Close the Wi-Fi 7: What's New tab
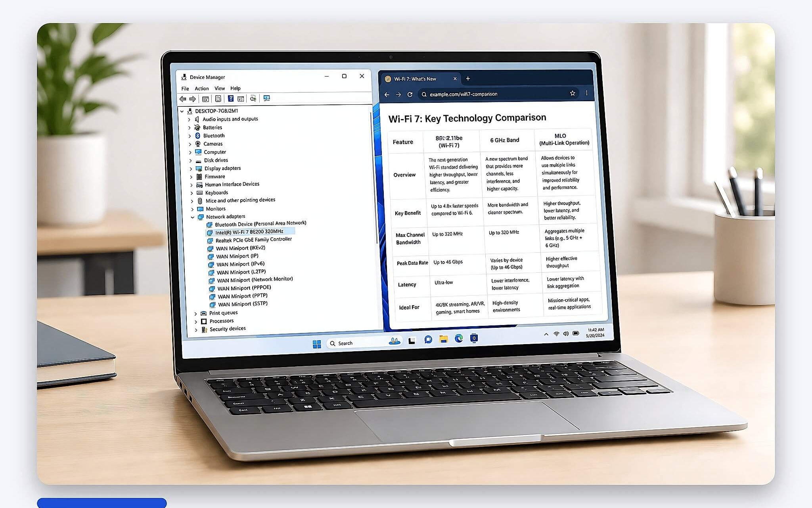 [455, 79]
